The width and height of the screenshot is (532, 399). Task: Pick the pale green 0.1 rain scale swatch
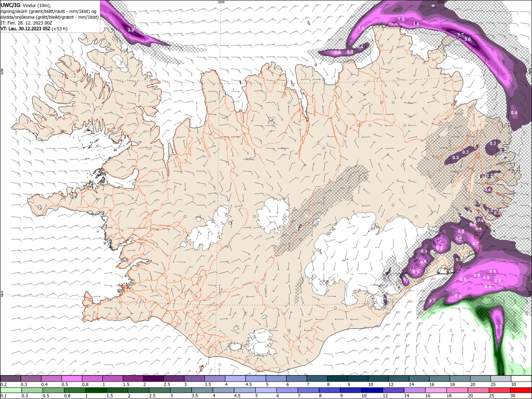pyautogui.click(x=11, y=390)
